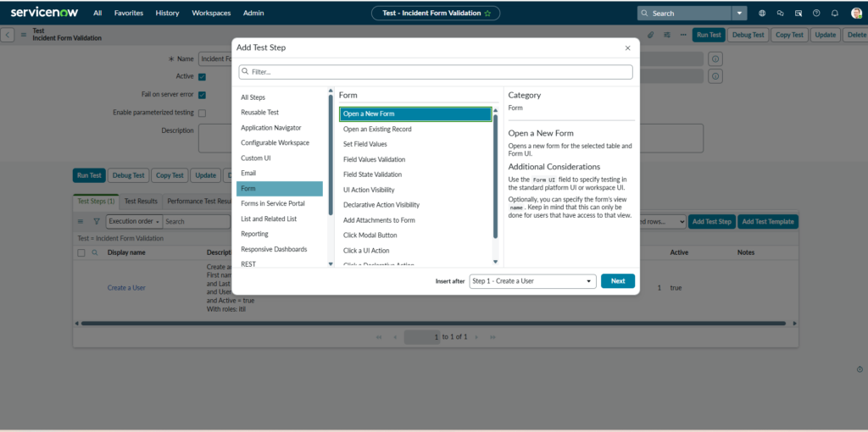The width and height of the screenshot is (868, 432).
Task: Select Set Field Values step
Action: 365,144
